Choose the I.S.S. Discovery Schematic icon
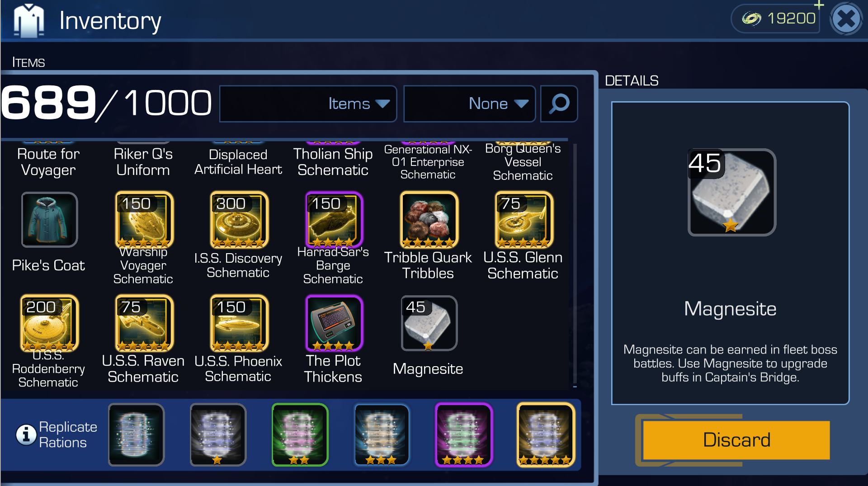The width and height of the screenshot is (868, 486). [239, 220]
